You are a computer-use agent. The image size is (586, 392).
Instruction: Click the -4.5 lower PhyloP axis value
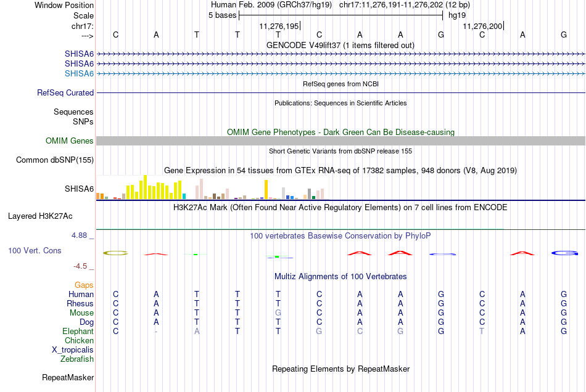[80, 266]
